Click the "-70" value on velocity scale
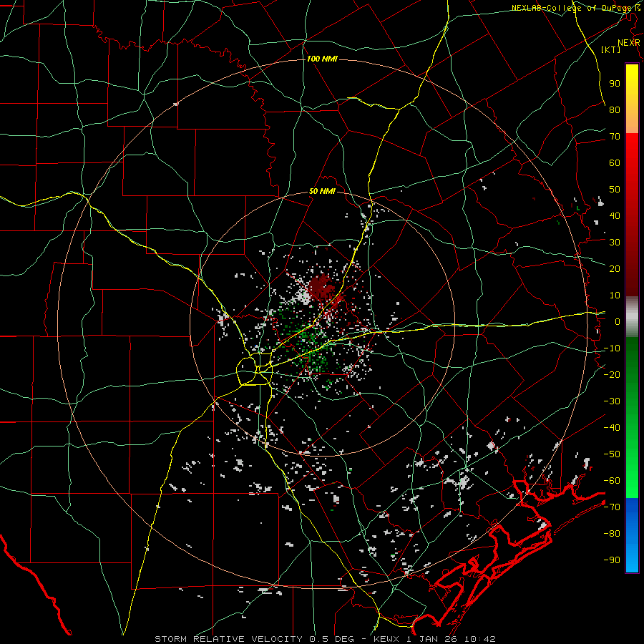The width and height of the screenshot is (644, 644). [612, 507]
